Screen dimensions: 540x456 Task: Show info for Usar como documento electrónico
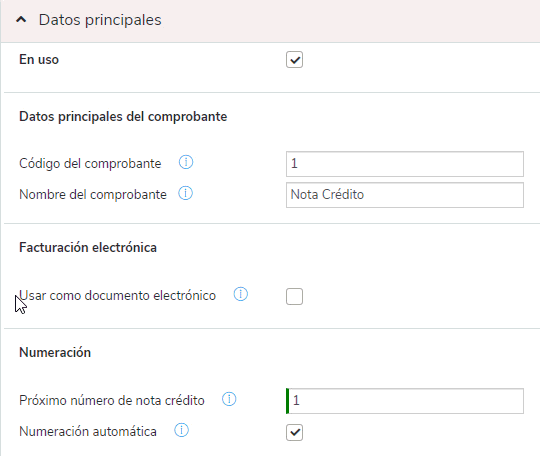tap(241, 294)
